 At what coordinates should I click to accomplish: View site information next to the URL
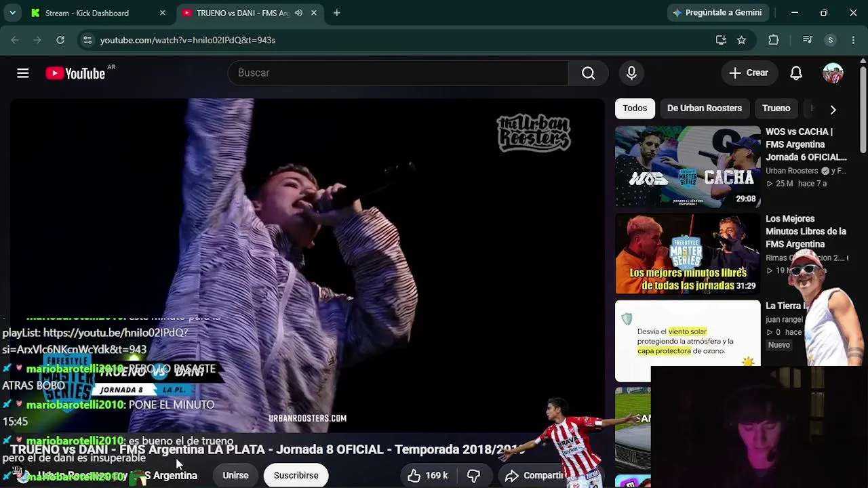point(87,40)
